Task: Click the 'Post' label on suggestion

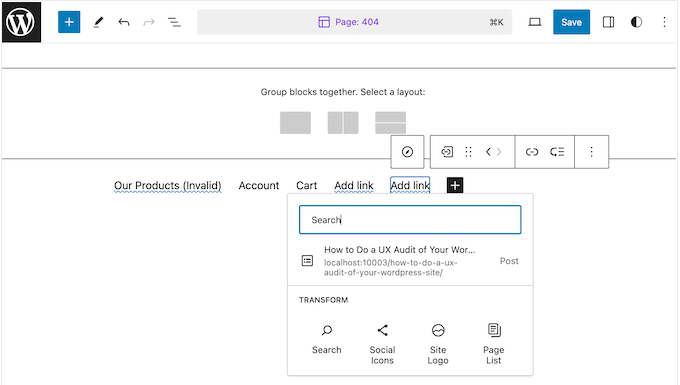Action: 509,261
